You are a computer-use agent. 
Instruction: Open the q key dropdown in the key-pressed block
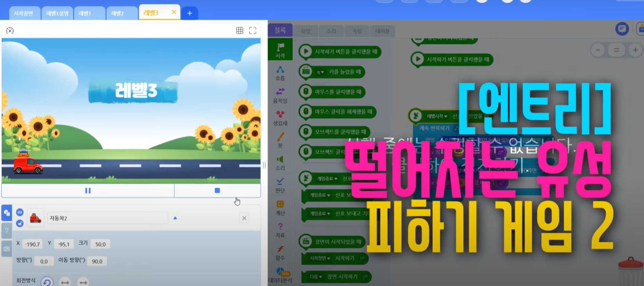(320, 72)
